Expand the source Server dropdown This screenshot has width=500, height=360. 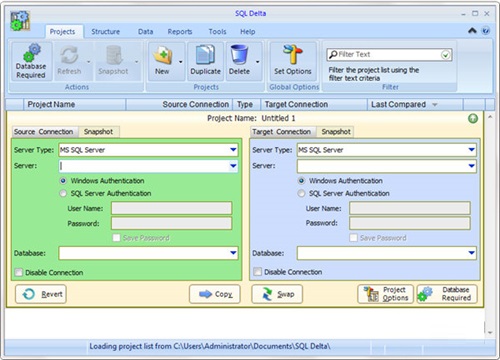[x=233, y=166]
